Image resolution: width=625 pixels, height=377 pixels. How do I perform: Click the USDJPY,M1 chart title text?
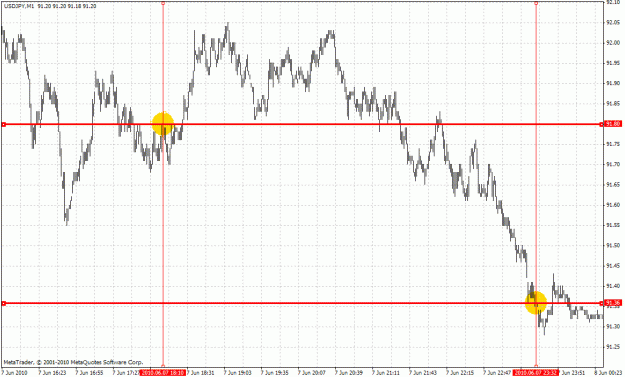[x=19, y=6]
